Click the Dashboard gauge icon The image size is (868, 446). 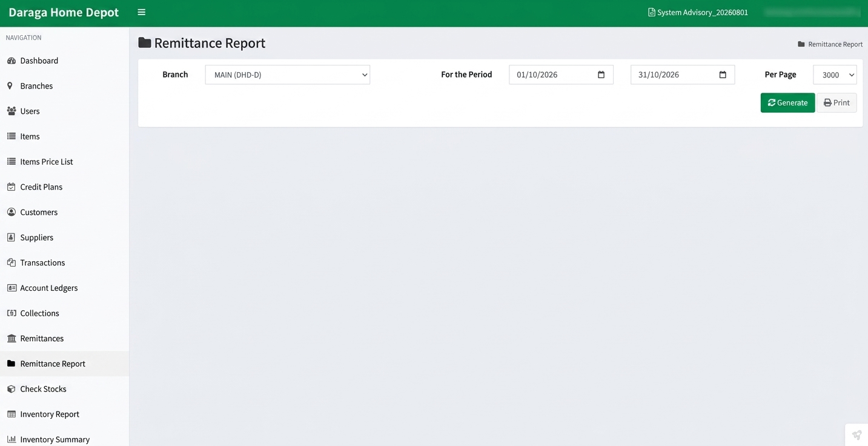tap(11, 61)
